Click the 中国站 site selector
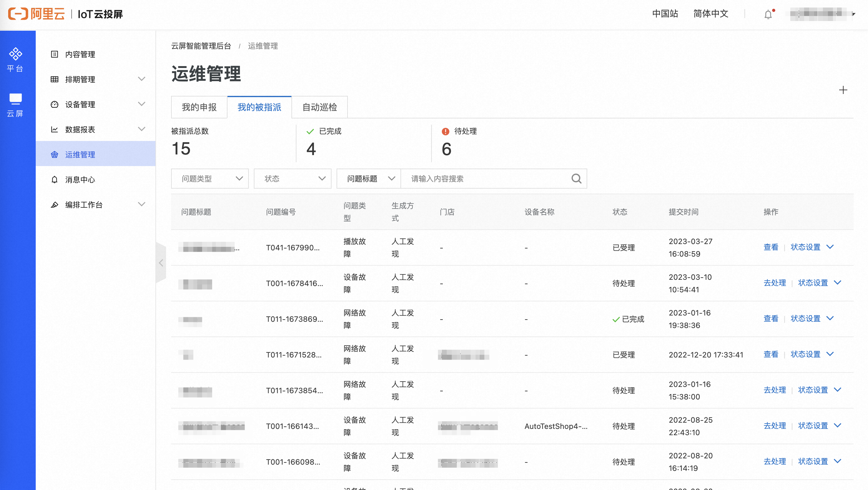 pos(665,14)
